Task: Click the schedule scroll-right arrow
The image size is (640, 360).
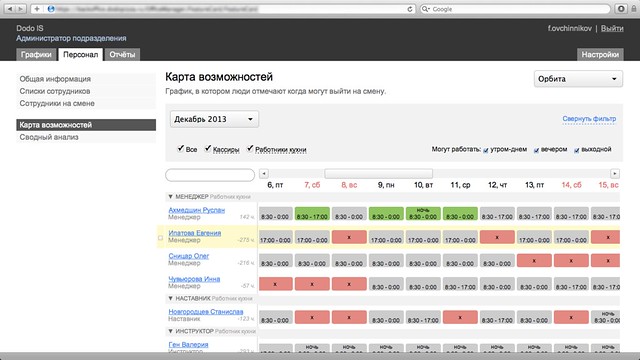Action: point(615,173)
